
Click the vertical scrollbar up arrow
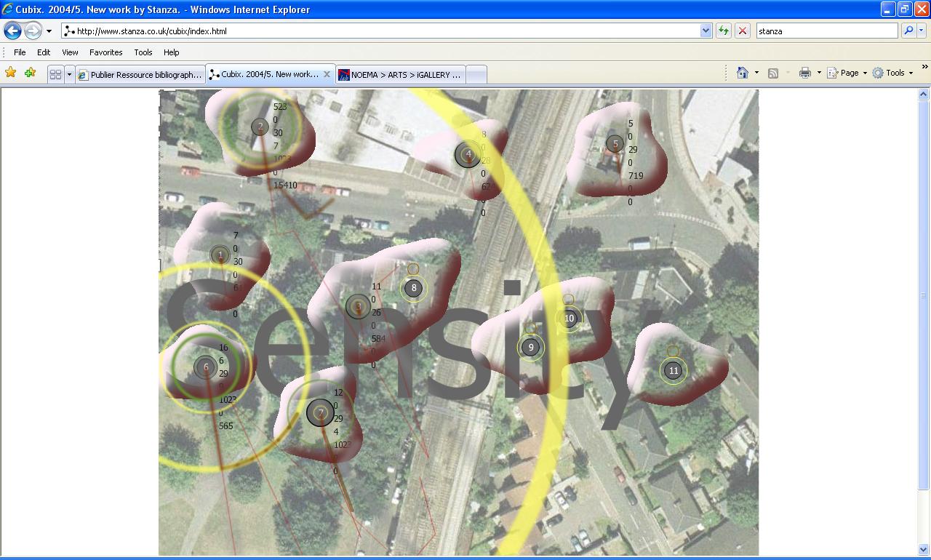pos(924,95)
